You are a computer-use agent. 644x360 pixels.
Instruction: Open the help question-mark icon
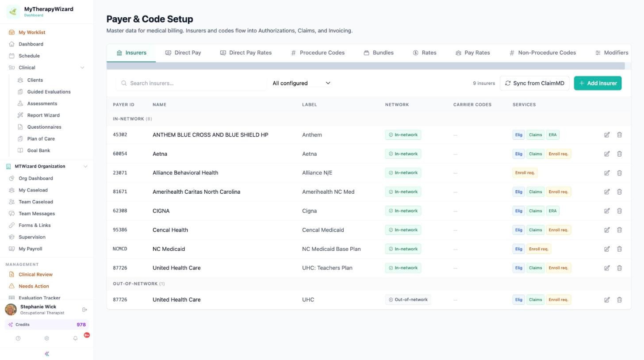[18, 338]
